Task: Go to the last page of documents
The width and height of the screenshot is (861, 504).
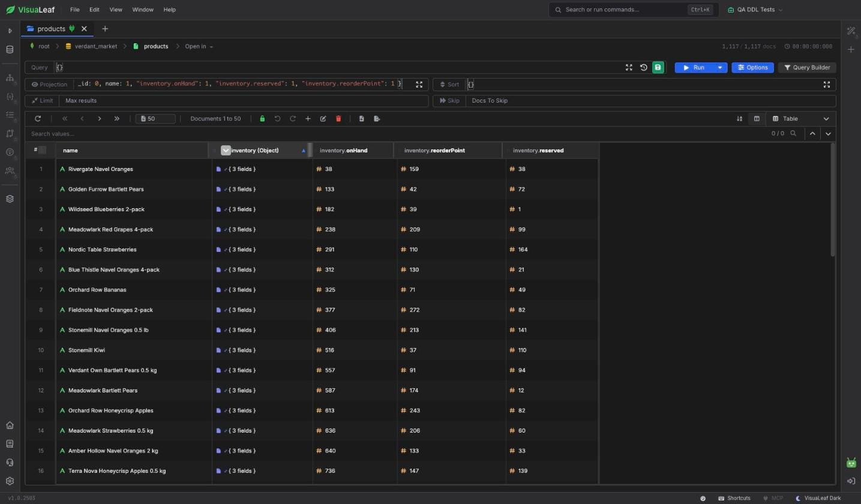Action: point(117,119)
